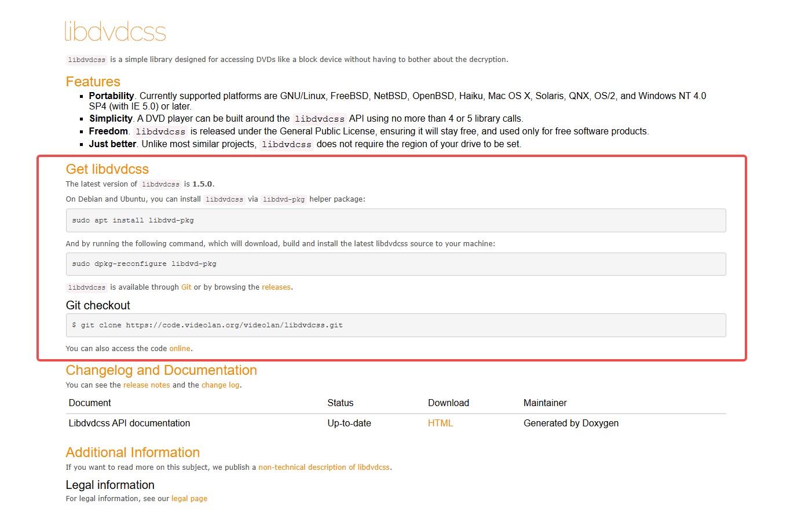The height and width of the screenshot is (526, 812).
Task: Click the Git checkout subheading
Action: (98, 305)
